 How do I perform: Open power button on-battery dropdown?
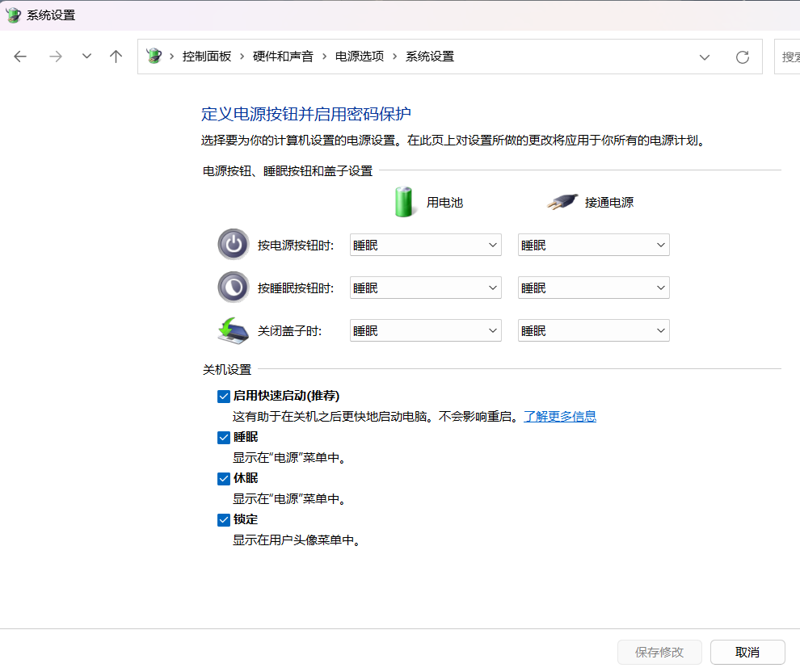[x=425, y=245]
